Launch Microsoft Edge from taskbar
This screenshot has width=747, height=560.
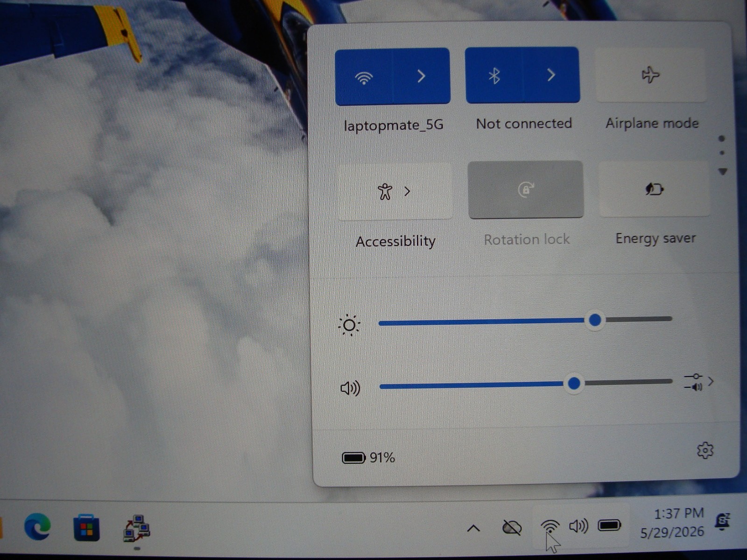click(x=37, y=526)
